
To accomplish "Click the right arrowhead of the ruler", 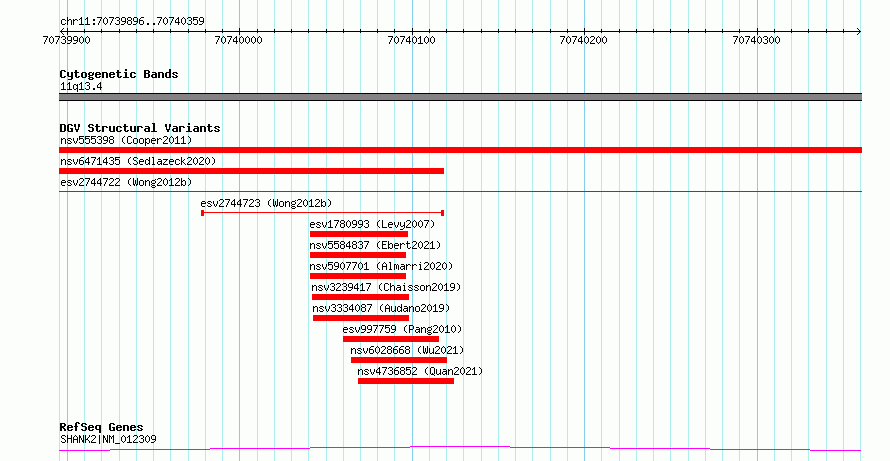I will click(859, 32).
